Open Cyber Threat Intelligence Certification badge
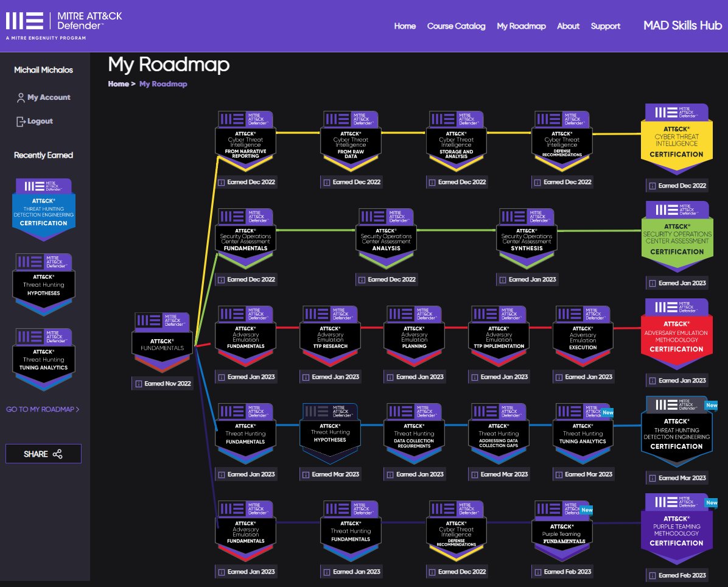The image size is (728, 587). (676, 139)
